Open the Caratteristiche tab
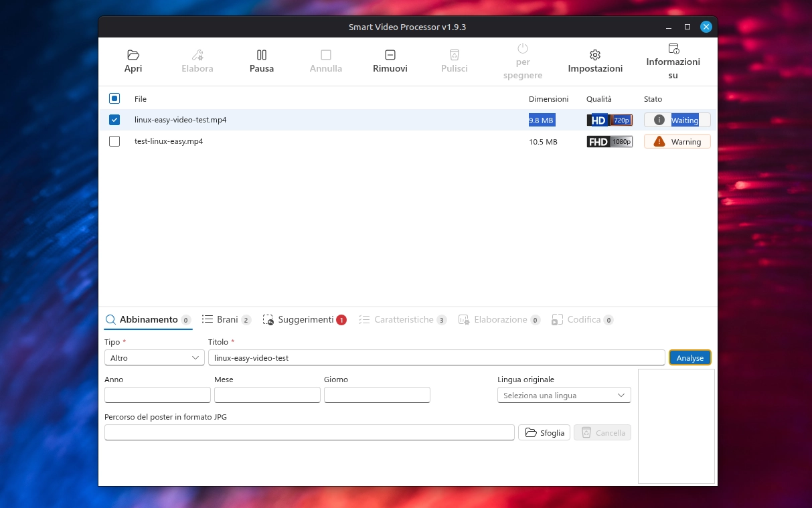Image resolution: width=812 pixels, height=508 pixels. pos(404,320)
